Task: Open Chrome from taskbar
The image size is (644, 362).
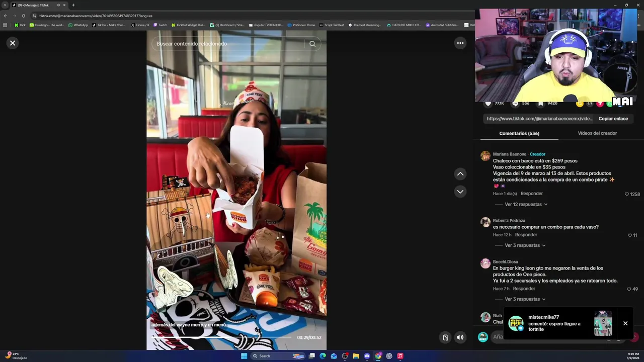Action: pyautogui.click(x=378, y=356)
